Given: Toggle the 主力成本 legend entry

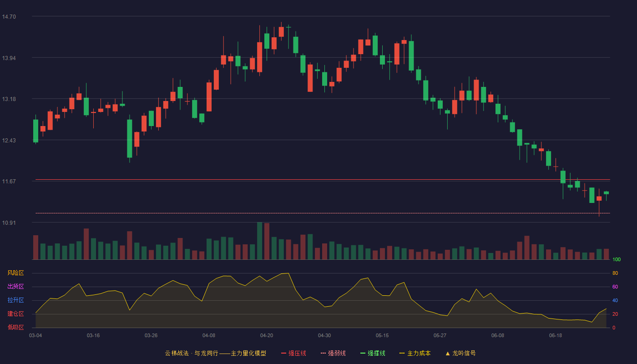Looking at the screenshot, I should tap(415, 353).
